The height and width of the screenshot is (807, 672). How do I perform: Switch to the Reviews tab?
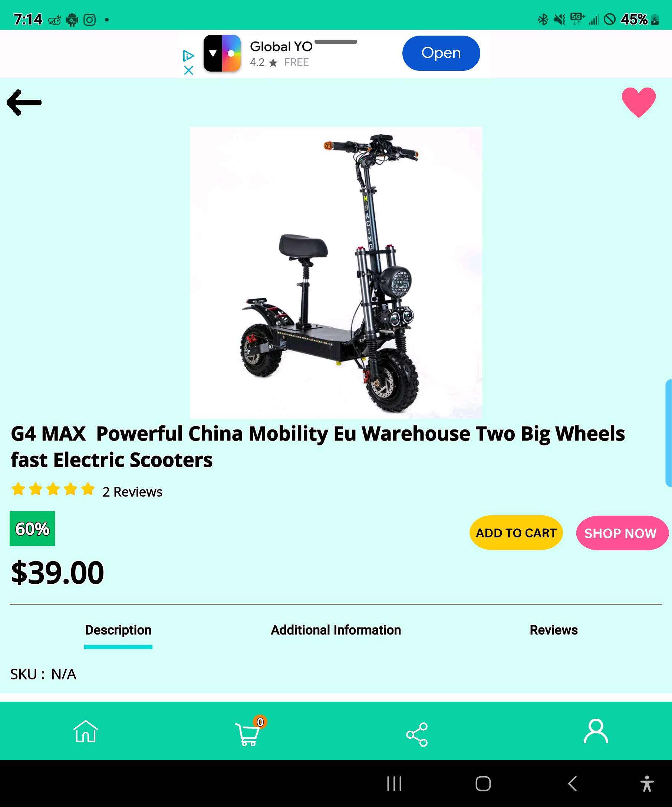coord(554,630)
